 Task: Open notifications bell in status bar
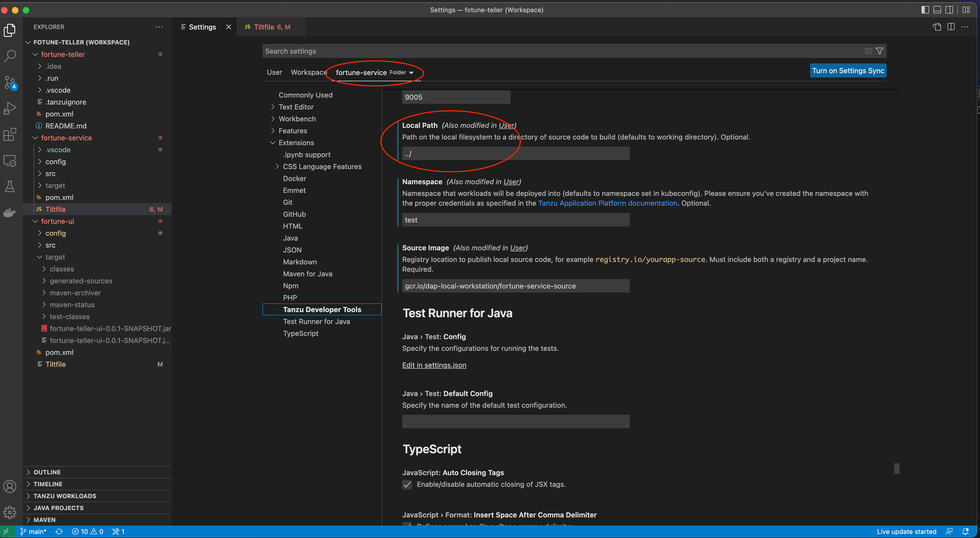tap(966, 531)
